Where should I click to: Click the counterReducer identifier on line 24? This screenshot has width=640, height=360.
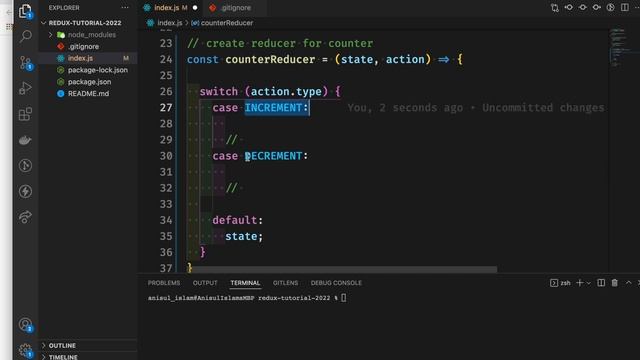[270, 60]
